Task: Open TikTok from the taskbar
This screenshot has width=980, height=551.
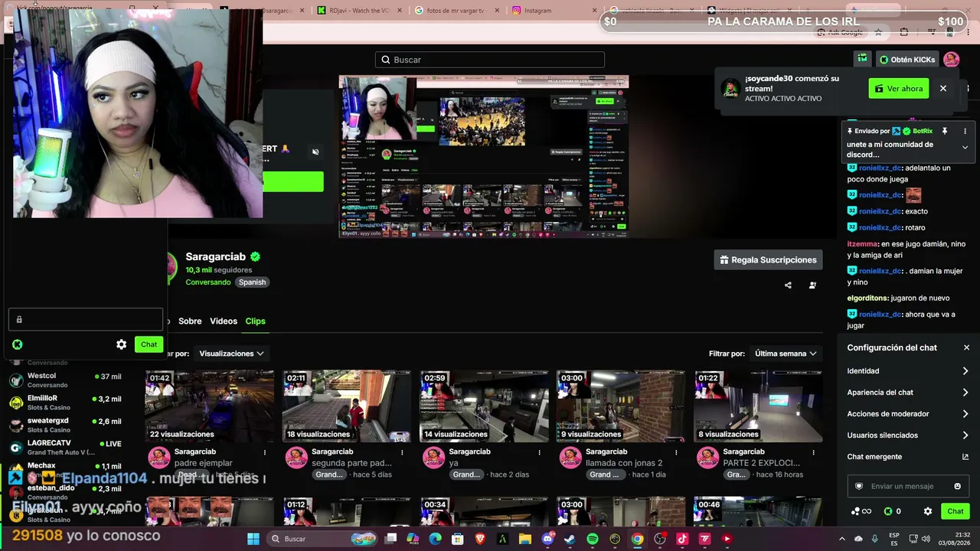Action: [682, 539]
